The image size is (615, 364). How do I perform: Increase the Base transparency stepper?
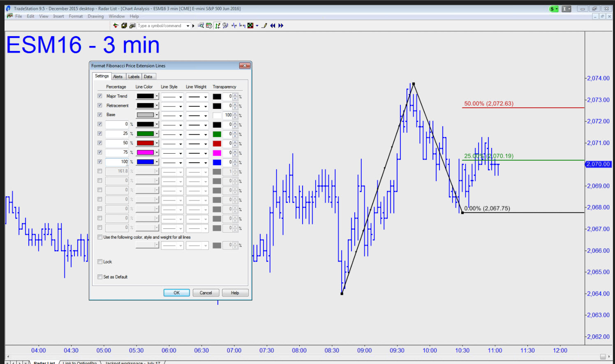click(235, 114)
